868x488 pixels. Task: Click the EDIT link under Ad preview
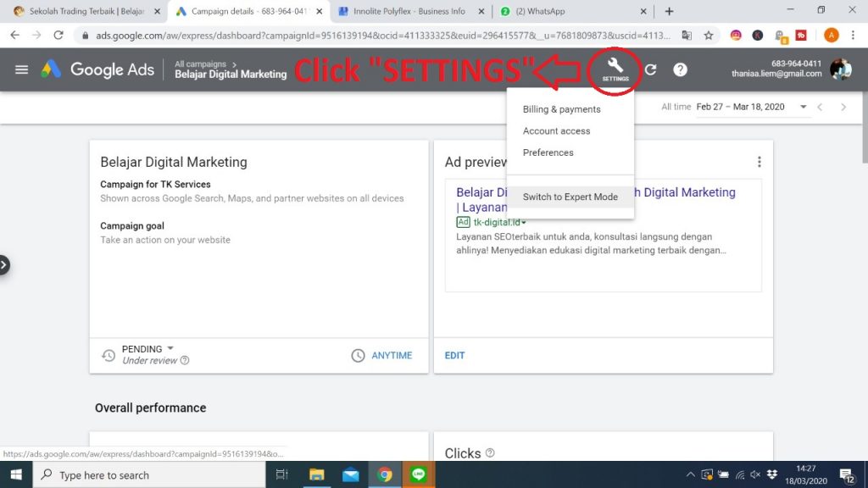[x=454, y=356]
